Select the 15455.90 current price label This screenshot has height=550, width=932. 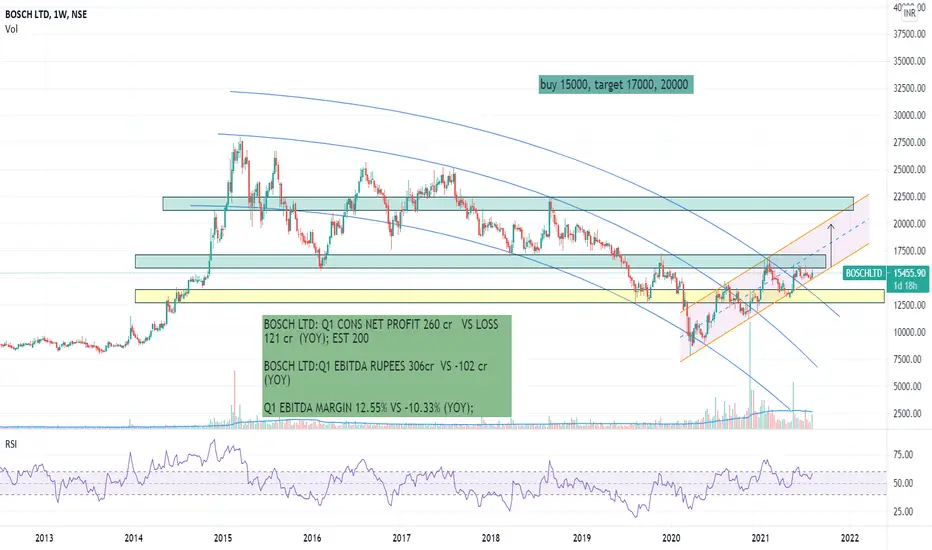(909, 273)
